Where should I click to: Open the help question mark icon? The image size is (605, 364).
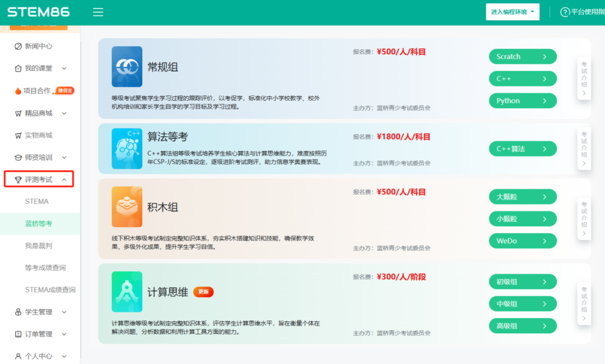click(565, 12)
